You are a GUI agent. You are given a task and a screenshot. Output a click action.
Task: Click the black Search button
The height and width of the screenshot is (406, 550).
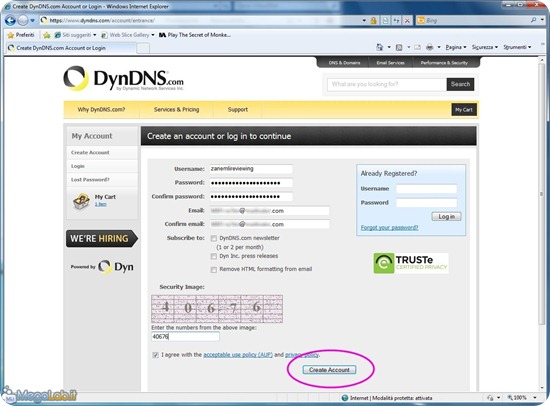pos(460,84)
